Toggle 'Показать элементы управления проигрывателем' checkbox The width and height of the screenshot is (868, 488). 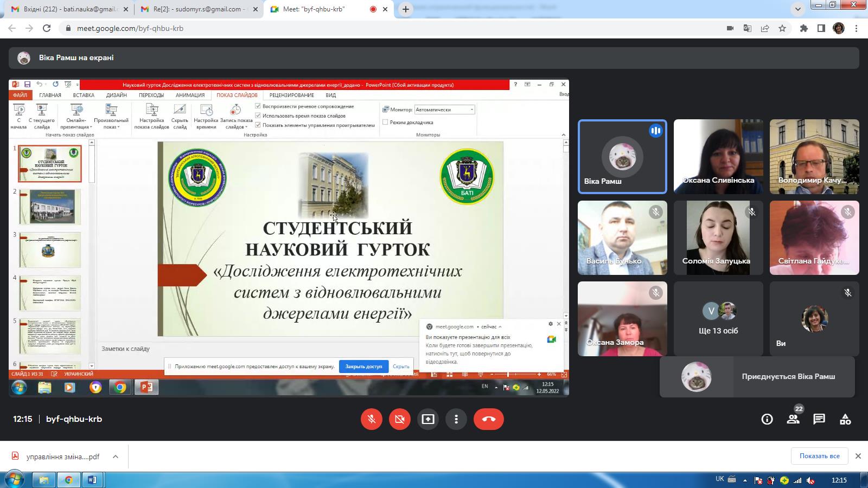tap(258, 125)
